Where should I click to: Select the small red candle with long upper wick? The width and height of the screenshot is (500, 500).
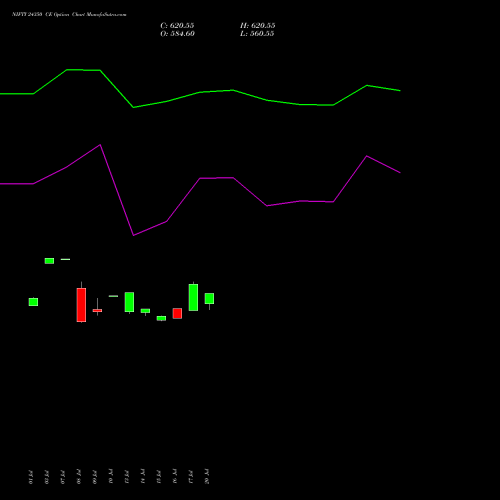tap(97, 310)
